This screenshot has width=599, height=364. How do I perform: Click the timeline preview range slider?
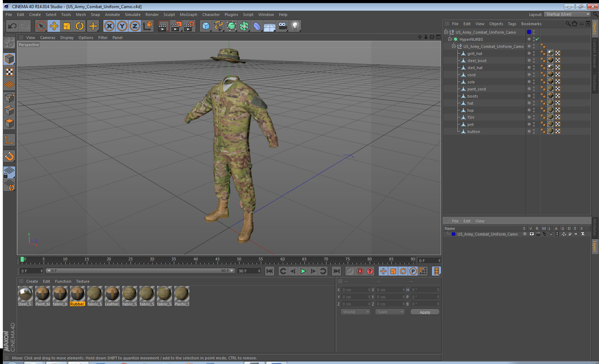pyautogui.click(x=140, y=271)
